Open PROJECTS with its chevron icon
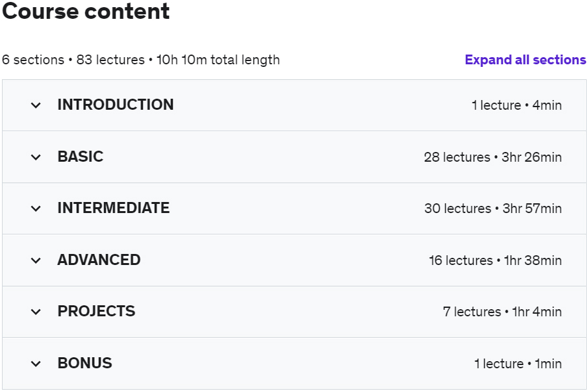588x391 pixels. pos(36,312)
